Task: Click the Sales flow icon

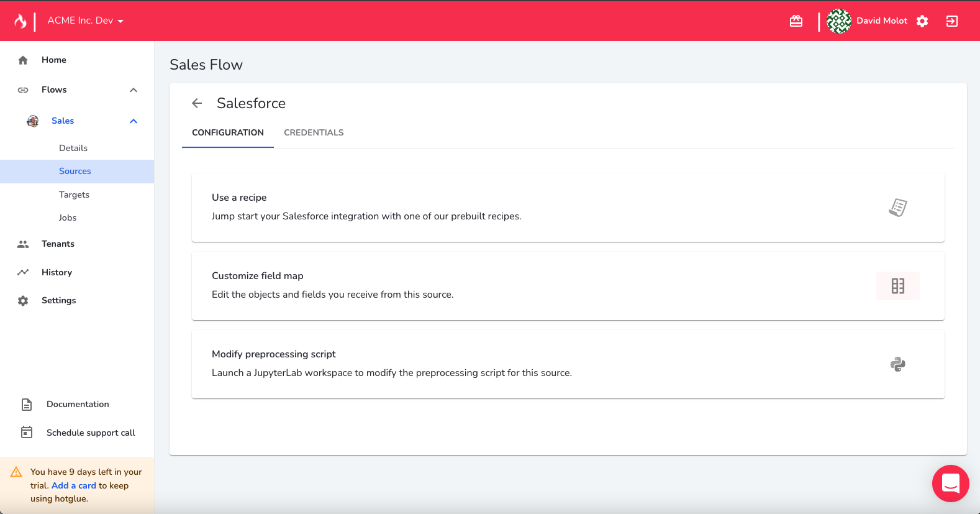Action: [33, 121]
